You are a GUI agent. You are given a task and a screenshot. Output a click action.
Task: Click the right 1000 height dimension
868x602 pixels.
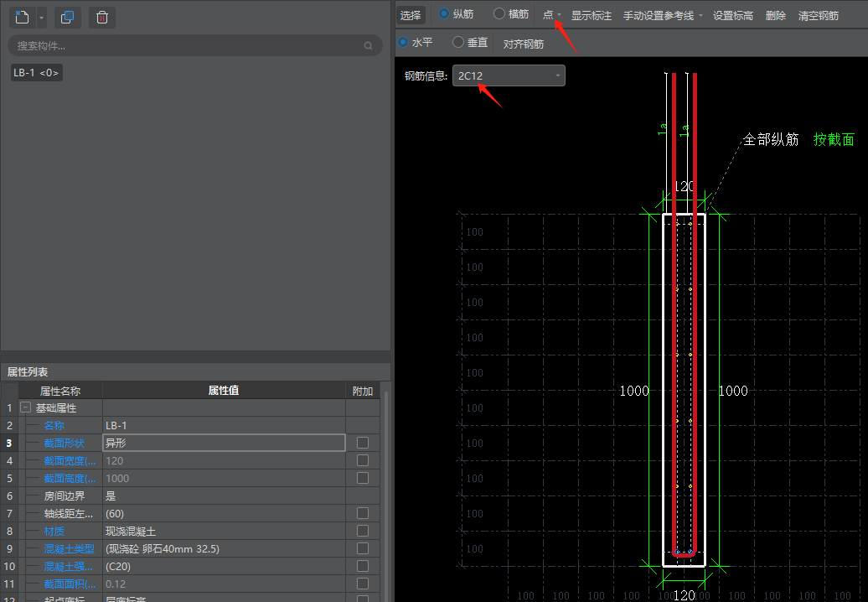(x=733, y=391)
